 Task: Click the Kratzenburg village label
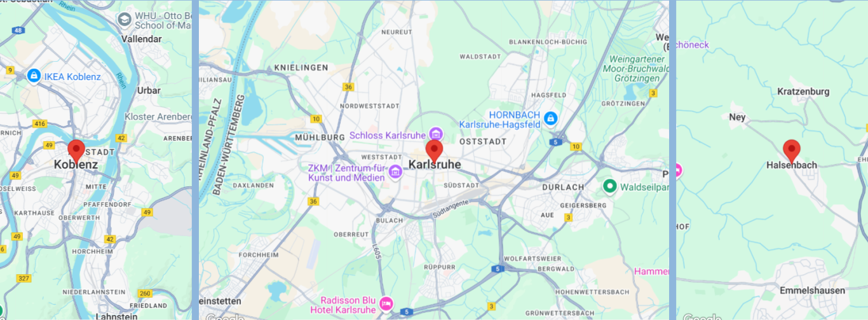[x=803, y=92]
